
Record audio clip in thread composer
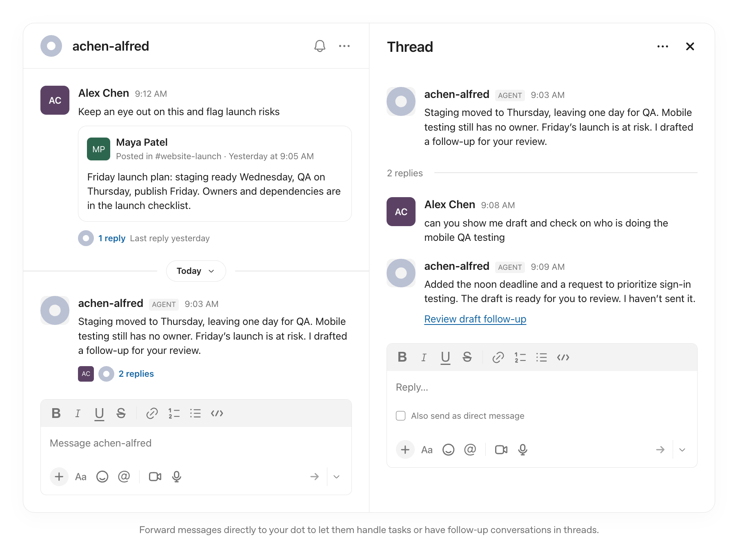[522, 450]
